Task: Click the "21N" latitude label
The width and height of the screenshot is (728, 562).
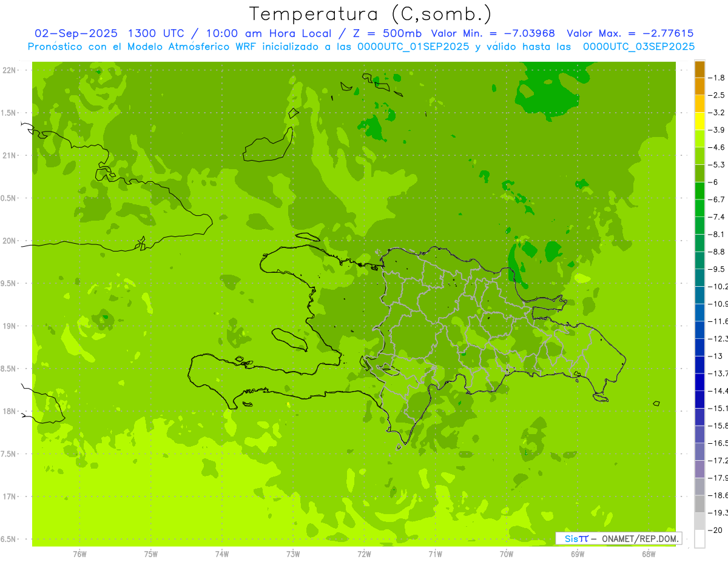Action: pyautogui.click(x=8, y=156)
